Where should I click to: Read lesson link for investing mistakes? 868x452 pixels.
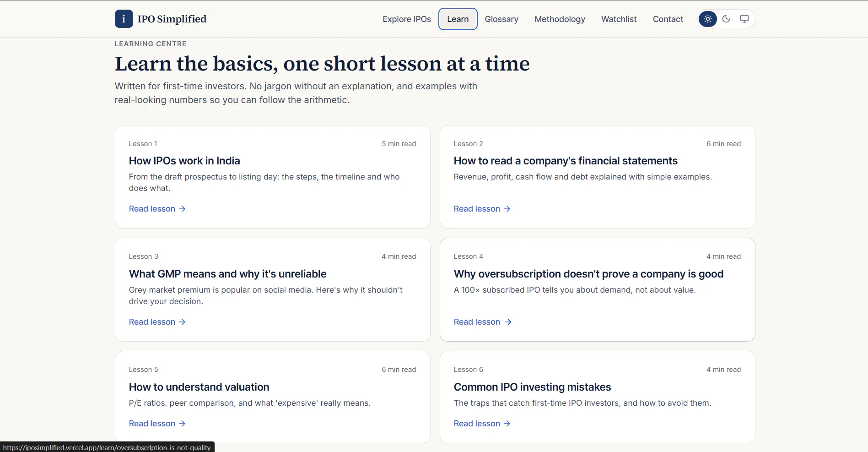[482, 424]
